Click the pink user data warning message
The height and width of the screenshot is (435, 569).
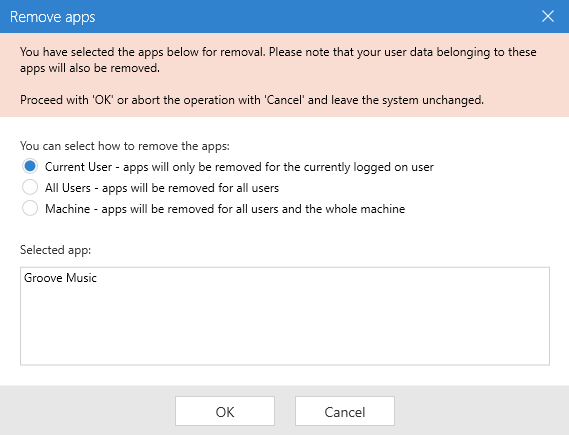point(278,60)
